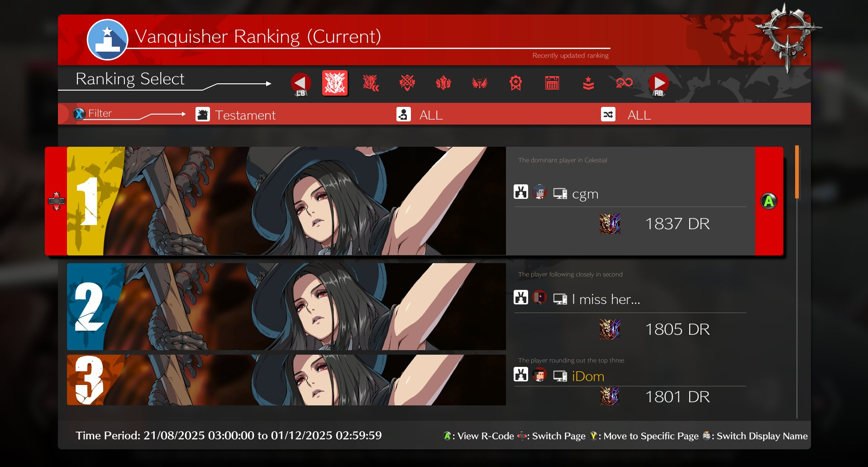Open the player filter set to ALL

pyautogui.click(x=431, y=115)
